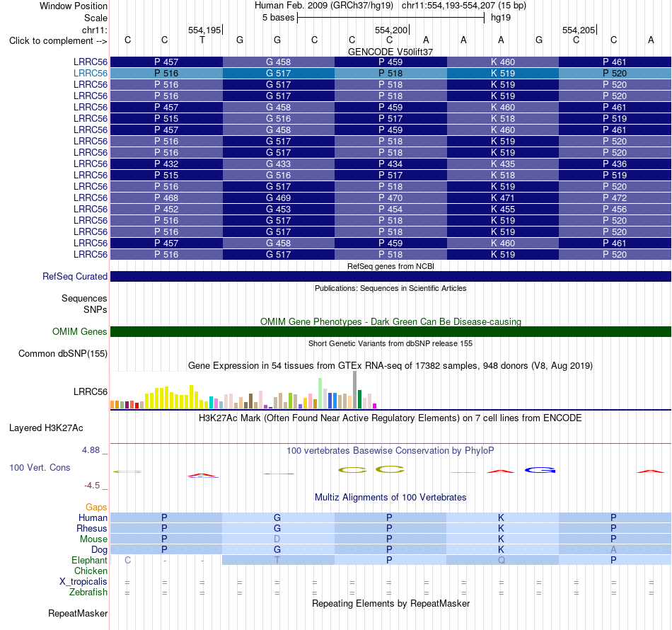Click codon K 471 in the GENCODE track
This screenshot has height=630, width=672.
pos(503,197)
